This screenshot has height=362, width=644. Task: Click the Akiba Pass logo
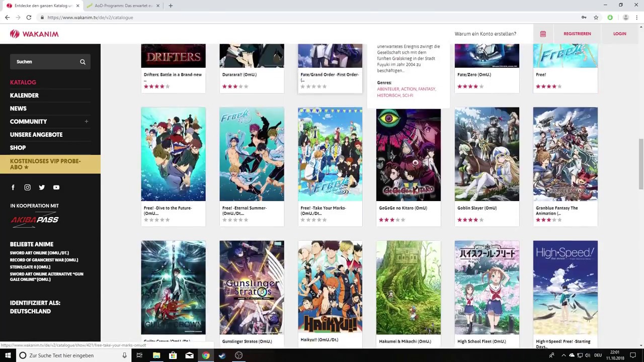pyautogui.click(x=35, y=219)
